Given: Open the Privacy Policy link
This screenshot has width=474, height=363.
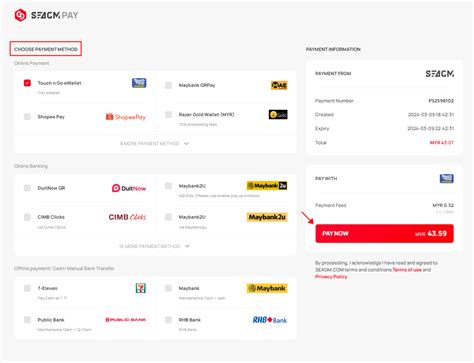Looking at the screenshot, I should (331, 277).
